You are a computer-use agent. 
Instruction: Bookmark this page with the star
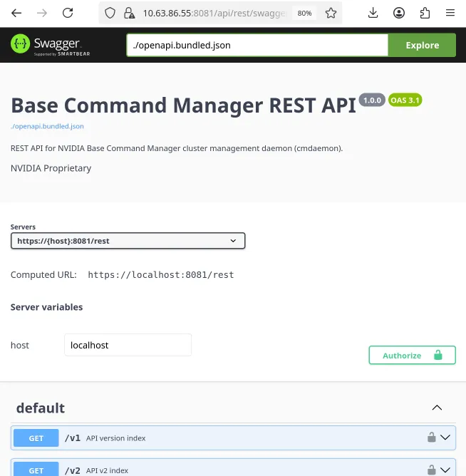point(331,13)
